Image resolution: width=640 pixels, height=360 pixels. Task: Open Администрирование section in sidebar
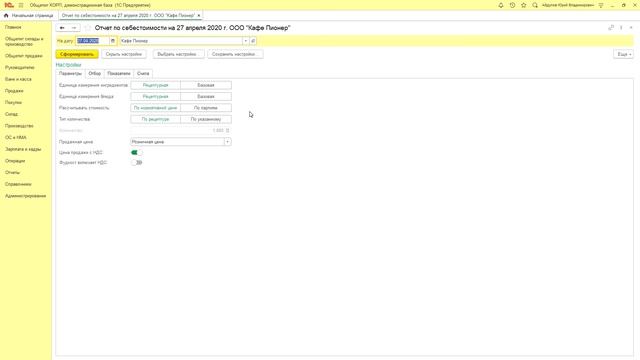click(x=26, y=196)
